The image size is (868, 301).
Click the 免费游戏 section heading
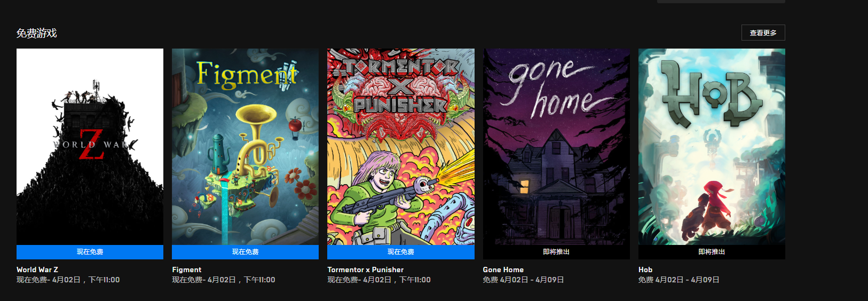pos(36,33)
